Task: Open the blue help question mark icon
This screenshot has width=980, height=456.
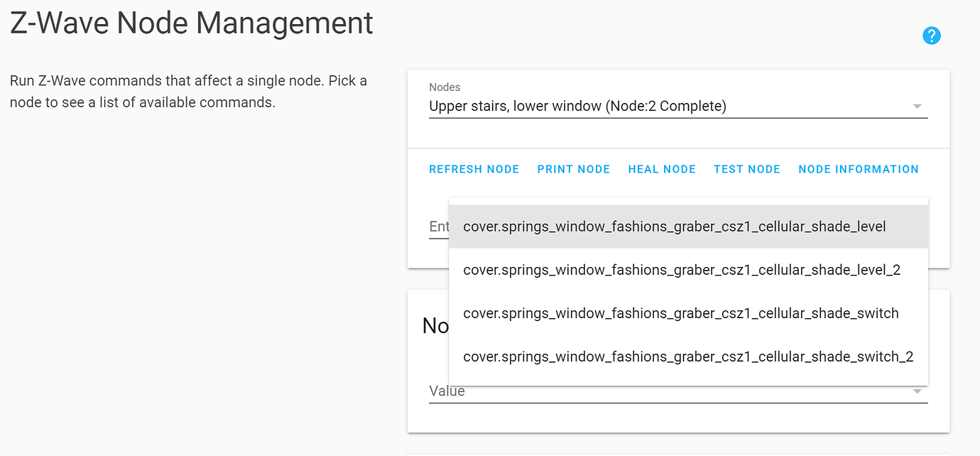Action: tap(931, 36)
